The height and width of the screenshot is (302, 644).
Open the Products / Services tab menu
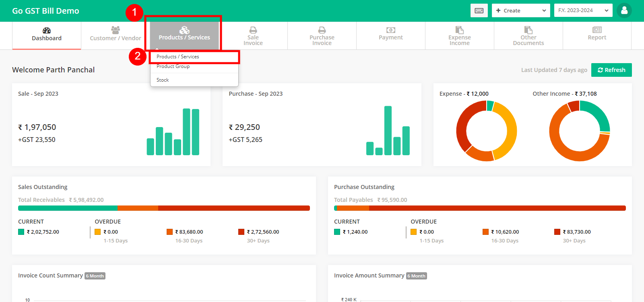tap(184, 34)
